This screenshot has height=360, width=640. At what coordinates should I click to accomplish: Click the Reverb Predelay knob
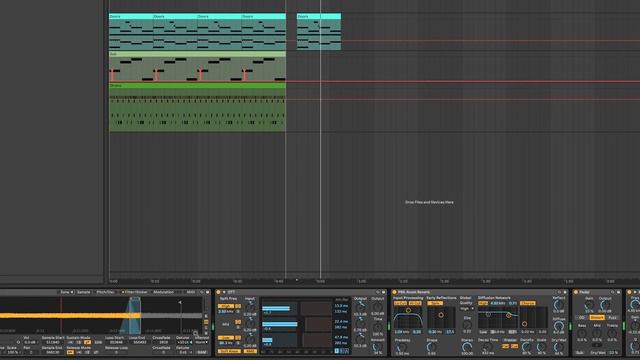(x=402, y=347)
